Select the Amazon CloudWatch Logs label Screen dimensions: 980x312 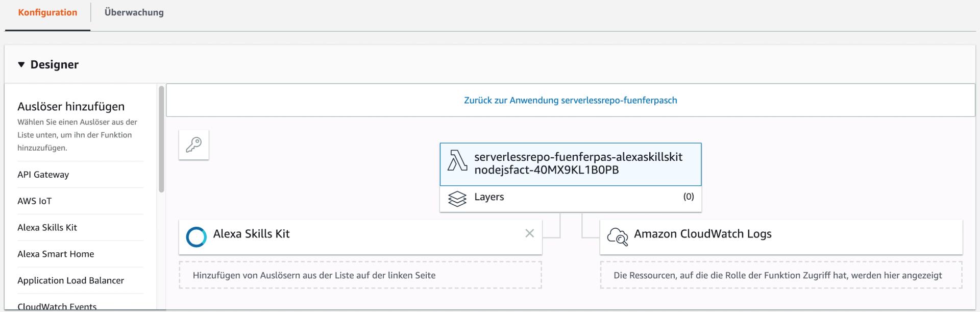coord(702,234)
